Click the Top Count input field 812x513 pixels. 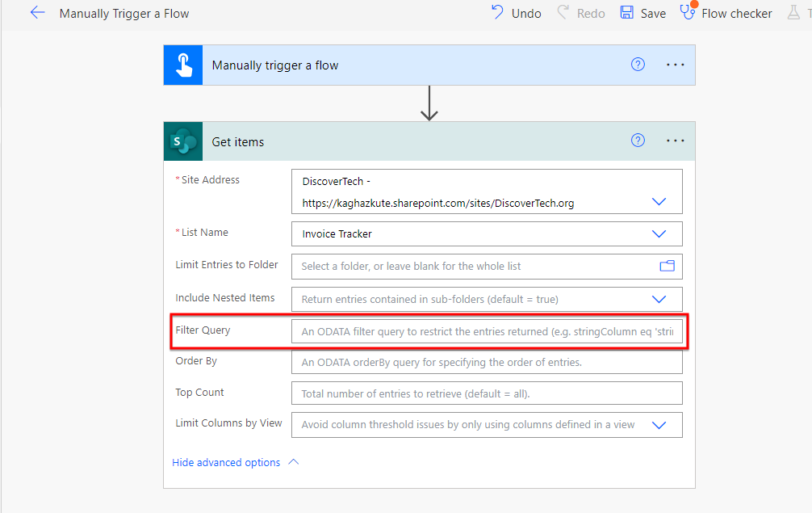click(x=487, y=393)
